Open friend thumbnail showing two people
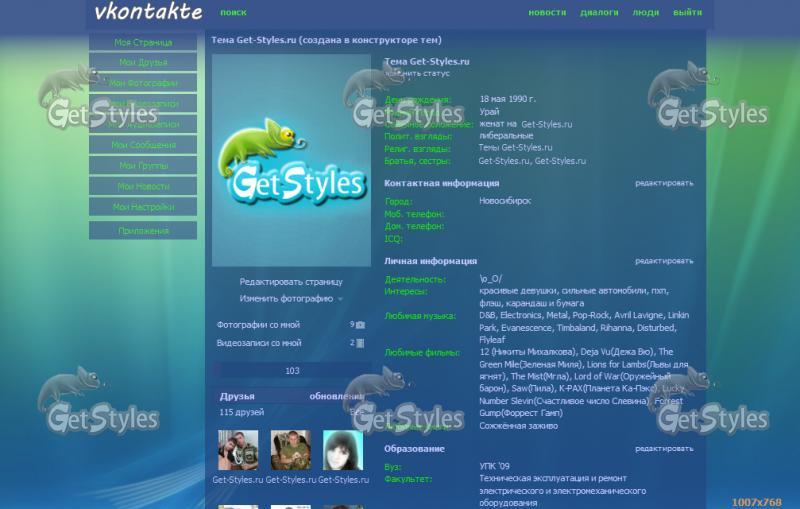800x509 pixels. (238, 450)
